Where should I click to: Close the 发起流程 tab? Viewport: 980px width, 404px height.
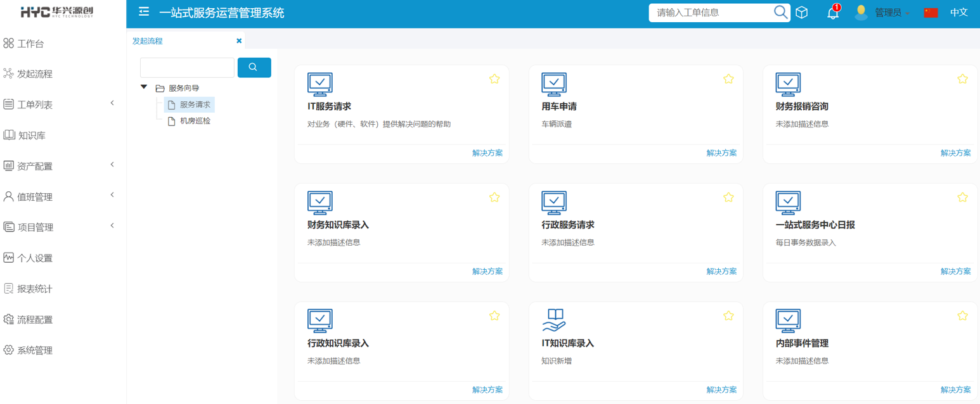[x=239, y=41]
